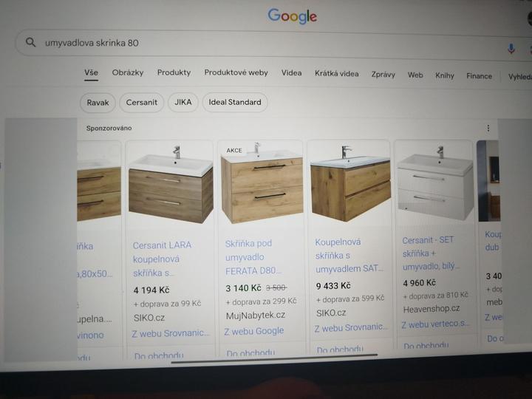Click the white Cersanit SET cabinet image

coord(435,182)
